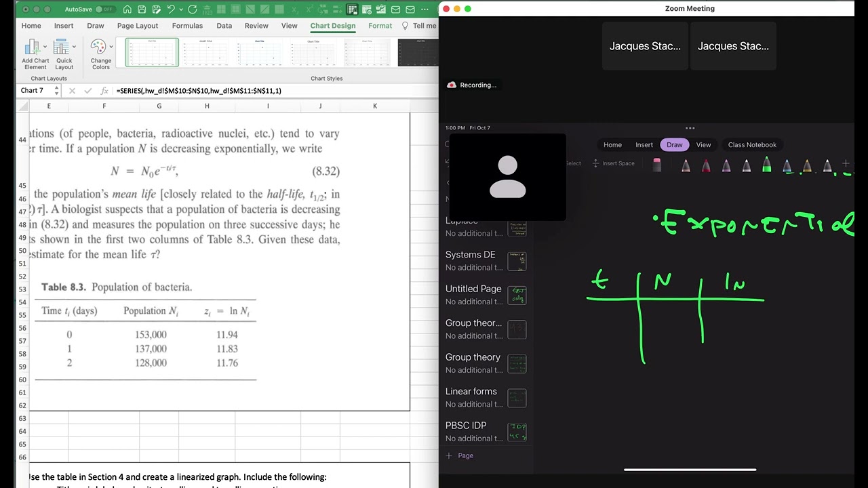Click the Quick Layout icon
The width and height of the screenshot is (868, 488).
pyautogui.click(x=61, y=47)
